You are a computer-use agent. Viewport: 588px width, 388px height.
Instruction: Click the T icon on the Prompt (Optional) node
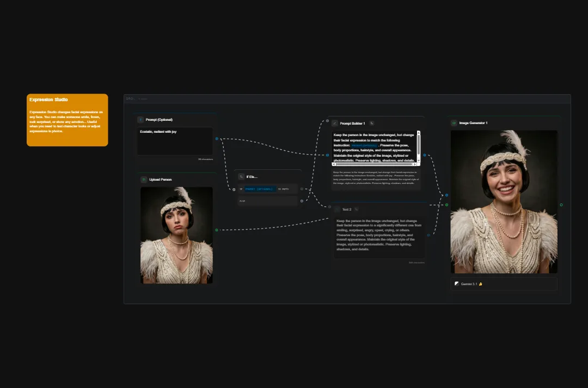(140, 120)
